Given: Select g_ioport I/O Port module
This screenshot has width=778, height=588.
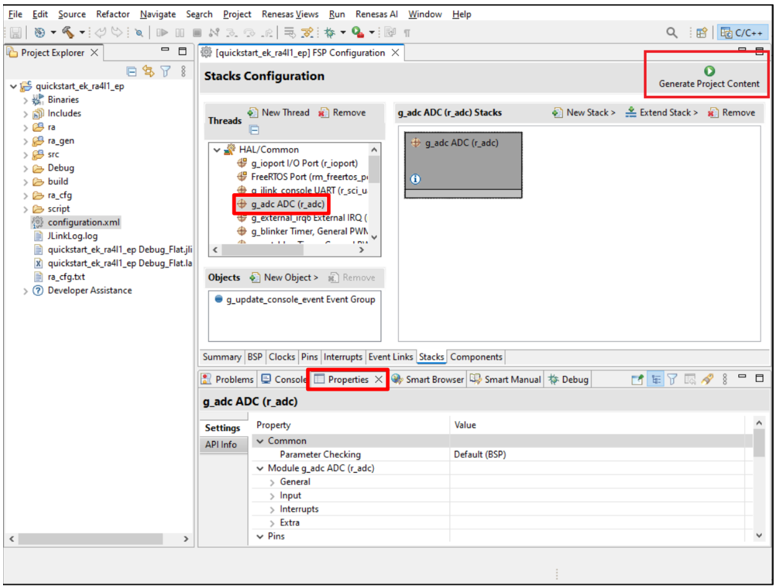Looking at the screenshot, I should click(x=300, y=162).
